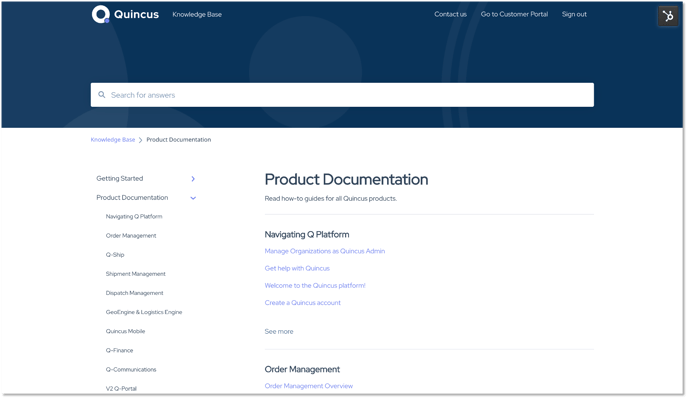The height and width of the screenshot is (399, 688).
Task: Open Dispatch Management sidebar item
Action: (x=134, y=293)
